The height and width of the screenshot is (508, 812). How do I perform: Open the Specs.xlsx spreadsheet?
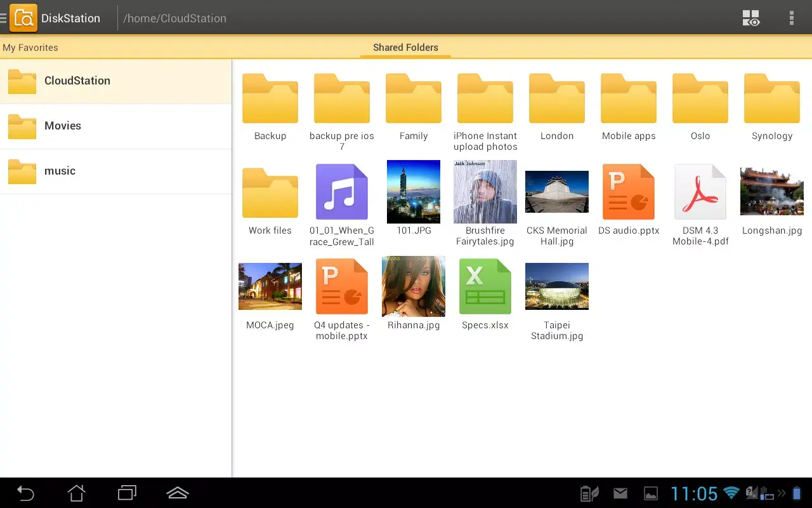tap(485, 286)
